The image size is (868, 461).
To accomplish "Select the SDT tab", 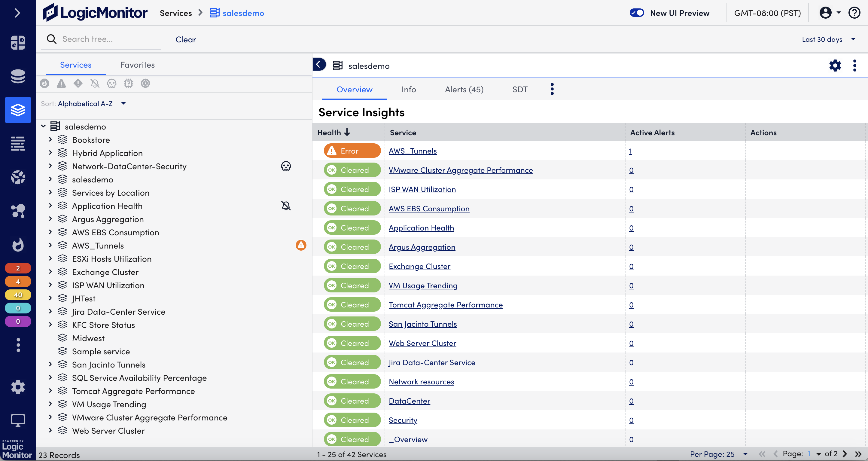I will point(520,90).
